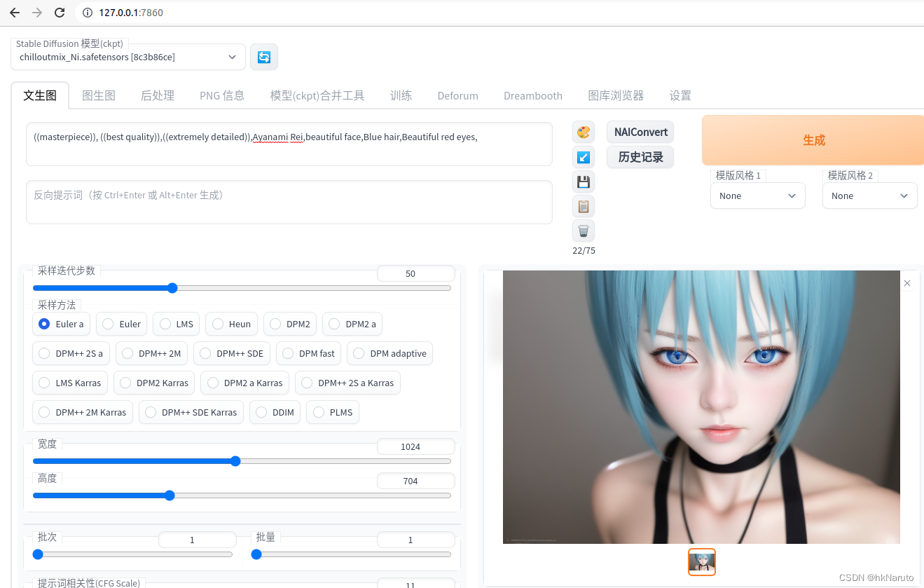Pick the DPM++ 2S a sampler
This screenshot has height=588, width=924.
[x=71, y=353]
